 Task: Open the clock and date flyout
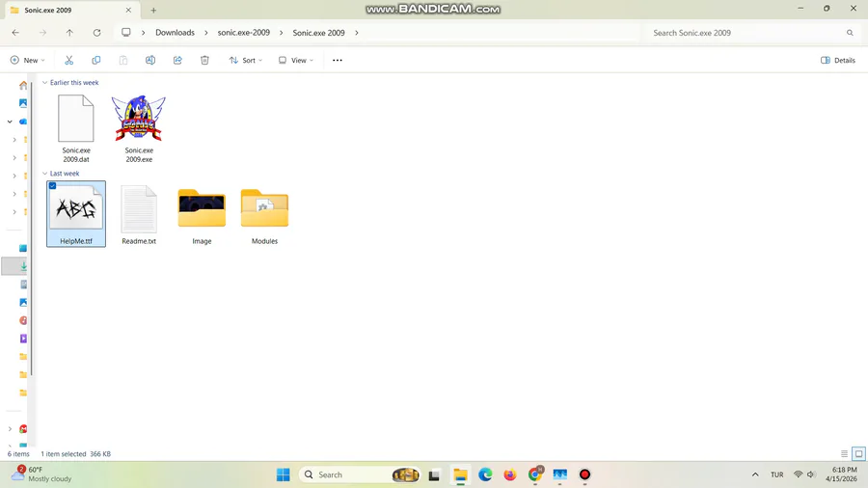[x=841, y=474]
